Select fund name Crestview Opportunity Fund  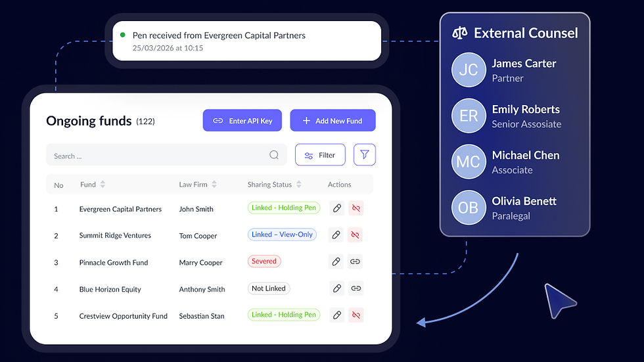coord(124,316)
